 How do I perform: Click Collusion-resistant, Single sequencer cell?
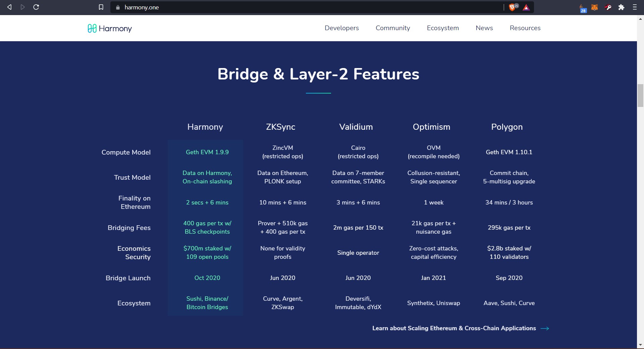tap(434, 177)
